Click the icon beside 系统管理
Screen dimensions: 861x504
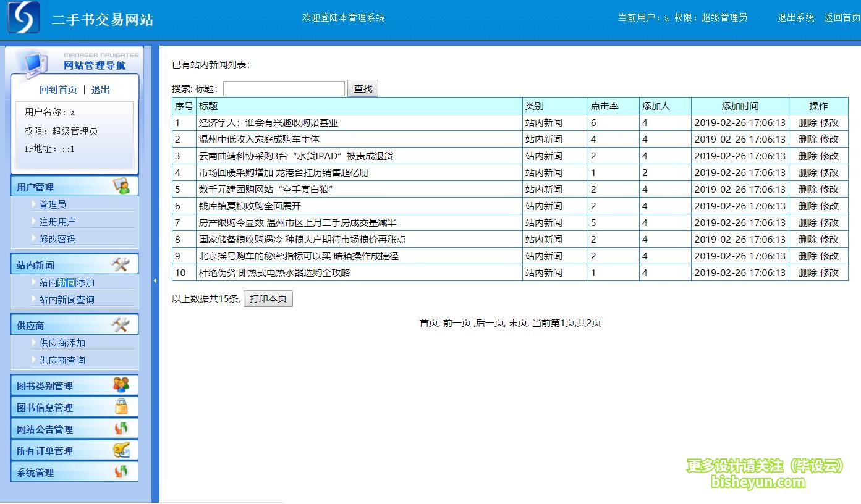[x=121, y=471]
